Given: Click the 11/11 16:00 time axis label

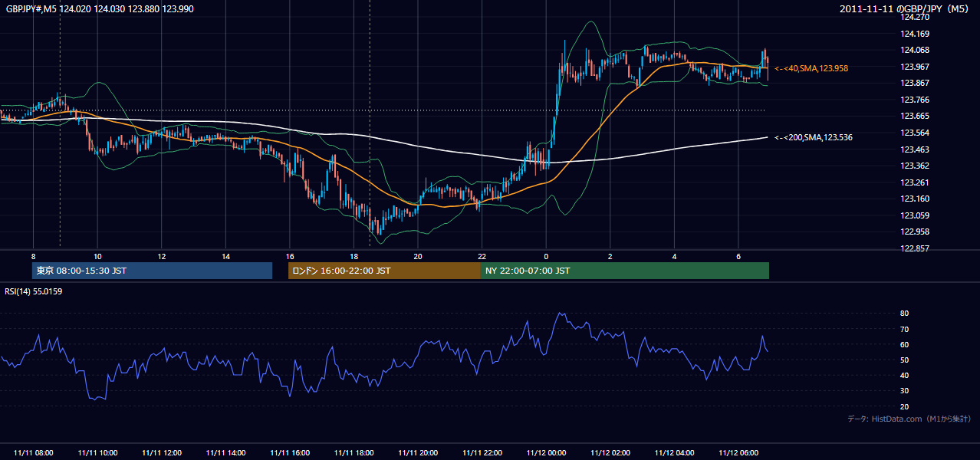Looking at the screenshot, I should pyautogui.click(x=290, y=453).
